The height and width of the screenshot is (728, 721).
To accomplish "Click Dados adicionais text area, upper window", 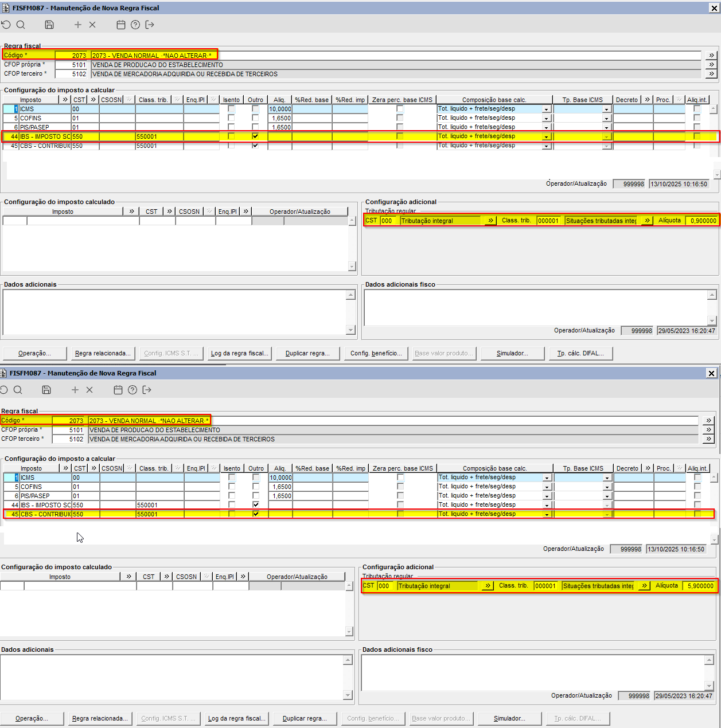I will [174, 312].
